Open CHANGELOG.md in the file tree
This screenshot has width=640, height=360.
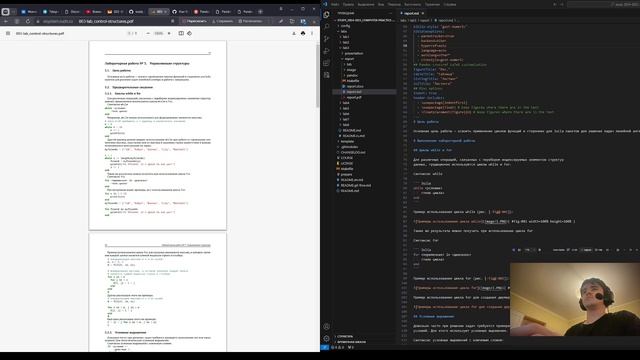tap(353, 152)
